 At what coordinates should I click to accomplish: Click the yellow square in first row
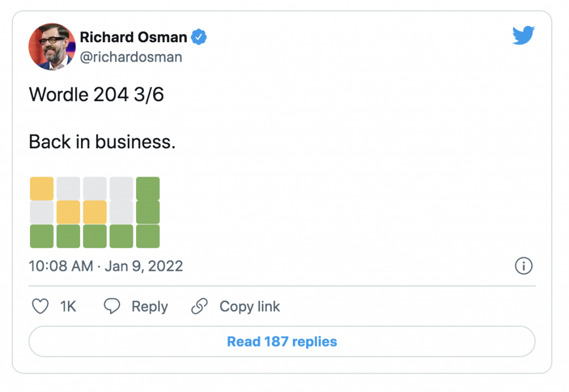tap(42, 189)
